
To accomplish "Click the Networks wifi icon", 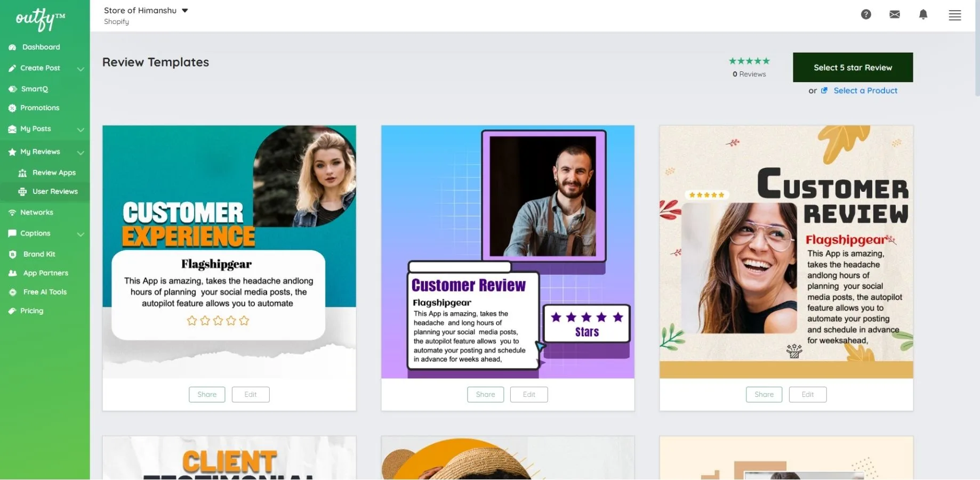I will tap(12, 213).
